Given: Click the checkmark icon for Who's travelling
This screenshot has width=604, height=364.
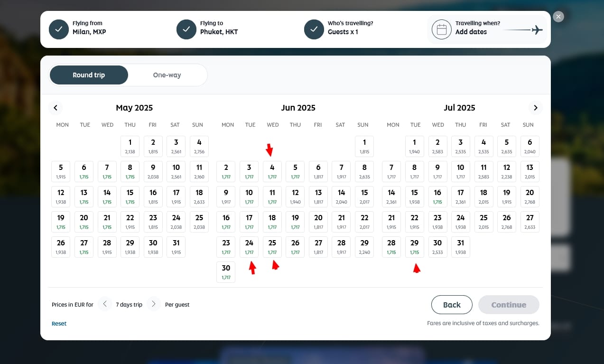Looking at the screenshot, I should click(314, 29).
